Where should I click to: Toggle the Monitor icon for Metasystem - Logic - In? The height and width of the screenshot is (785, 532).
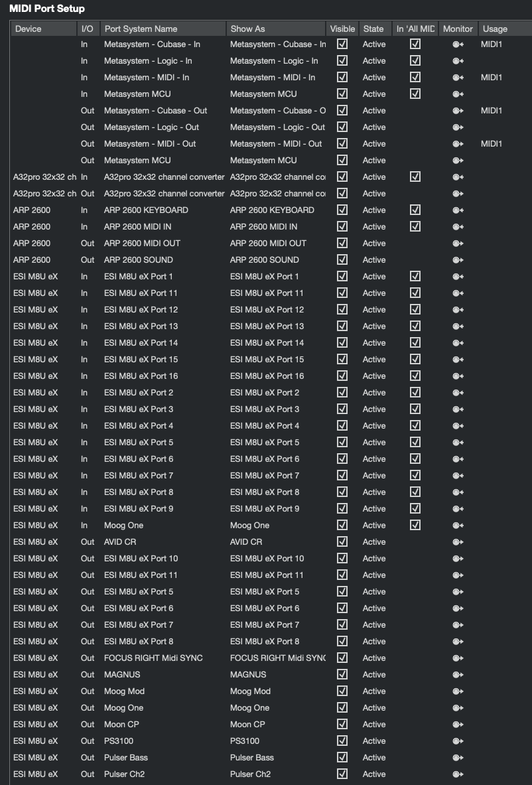458,61
